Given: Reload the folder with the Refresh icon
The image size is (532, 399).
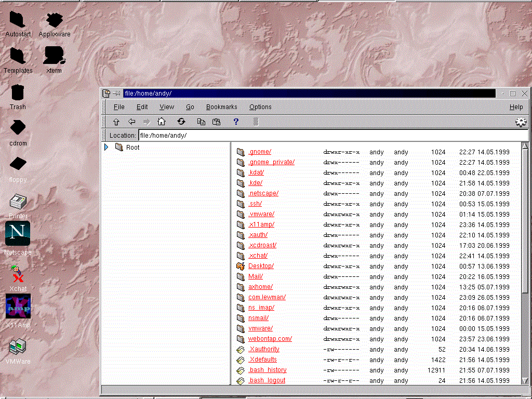Looking at the screenshot, I should (181, 122).
